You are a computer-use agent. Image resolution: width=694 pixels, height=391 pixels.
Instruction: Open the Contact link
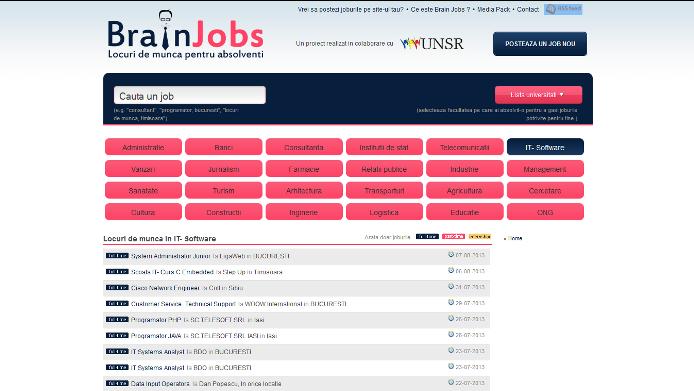[528, 9]
